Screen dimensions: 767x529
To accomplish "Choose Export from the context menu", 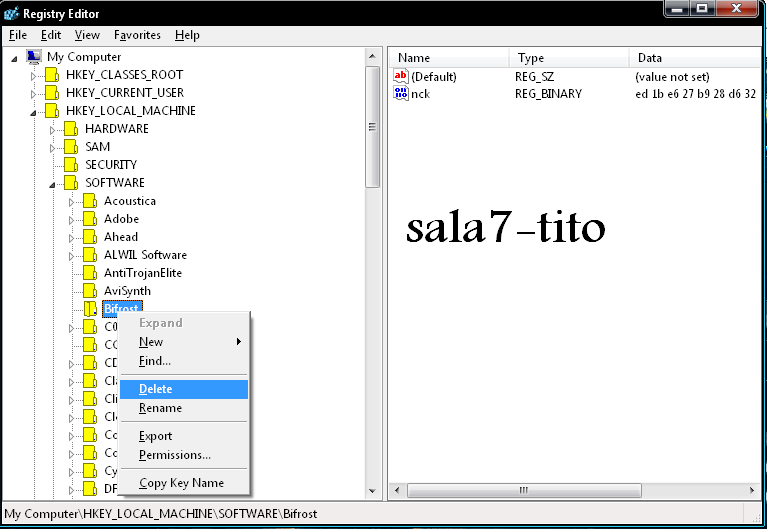I will [x=184, y=436].
